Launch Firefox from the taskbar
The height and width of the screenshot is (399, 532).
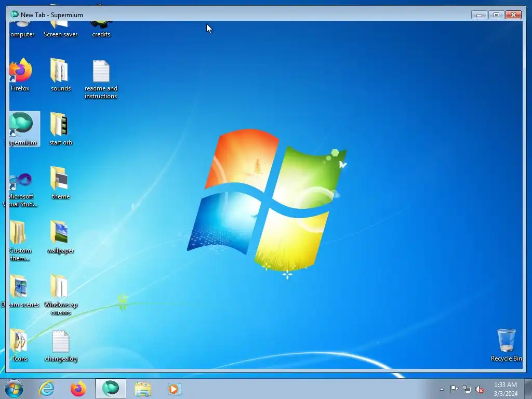coord(78,389)
